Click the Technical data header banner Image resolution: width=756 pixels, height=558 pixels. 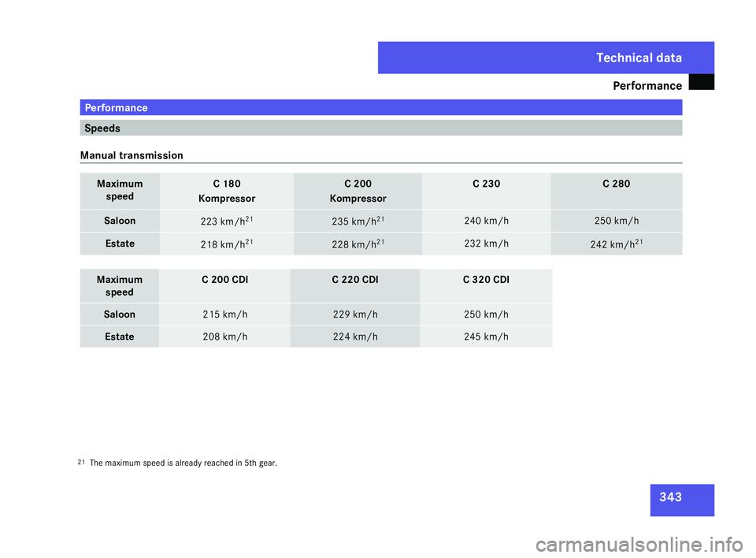(x=546, y=58)
